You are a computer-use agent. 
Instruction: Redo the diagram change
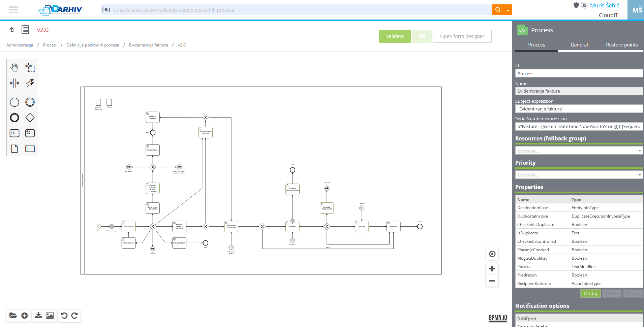tap(75, 316)
